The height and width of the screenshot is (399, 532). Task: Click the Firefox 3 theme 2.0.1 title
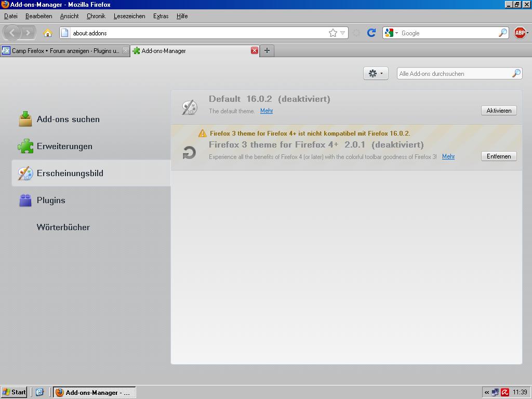(316, 145)
